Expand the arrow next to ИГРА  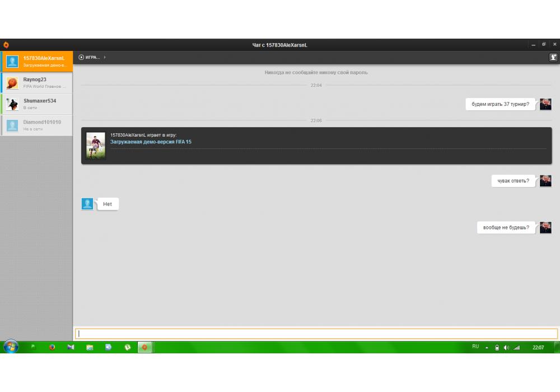coord(105,57)
